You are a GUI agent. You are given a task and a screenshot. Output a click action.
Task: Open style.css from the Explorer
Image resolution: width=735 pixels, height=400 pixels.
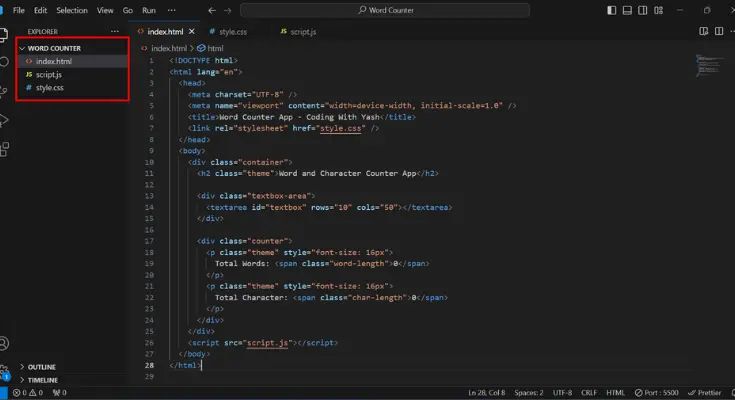(x=73, y=88)
